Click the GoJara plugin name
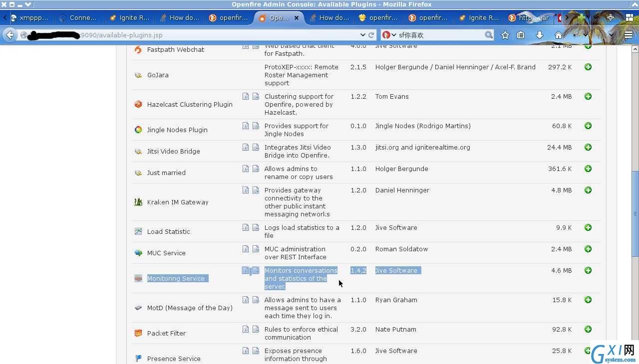This screenshot has width=639, height=364. [158, 75]
